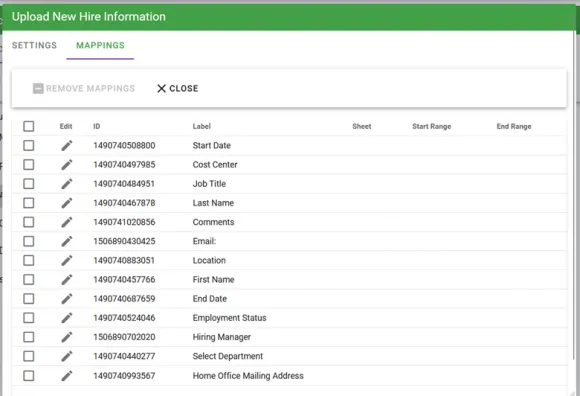The image size is (580, 396).
Task: Close the mappings panel with Close button
Action: click(178, 88)
